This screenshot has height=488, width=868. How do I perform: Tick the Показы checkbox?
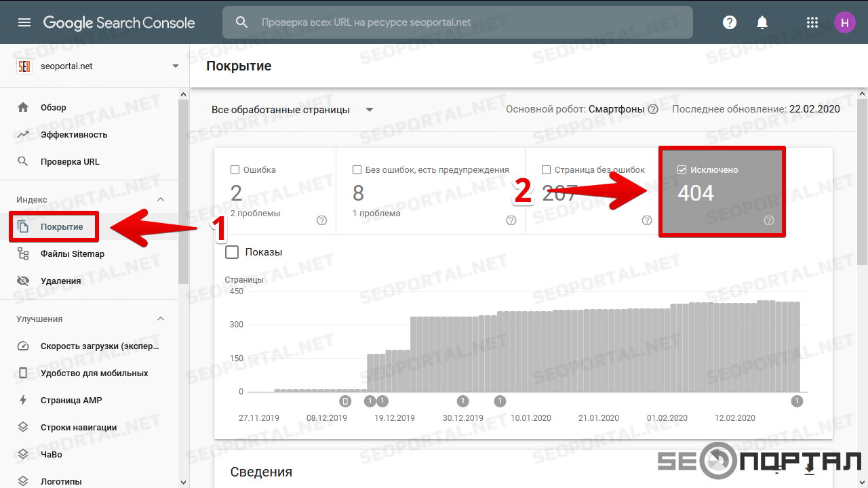(232, 252)
